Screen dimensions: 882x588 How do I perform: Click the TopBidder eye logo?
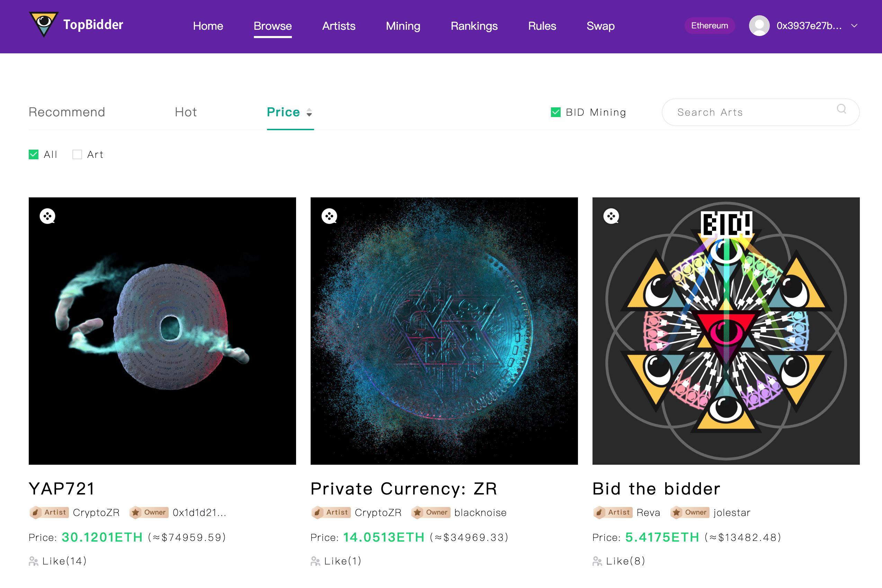(44, 25)
